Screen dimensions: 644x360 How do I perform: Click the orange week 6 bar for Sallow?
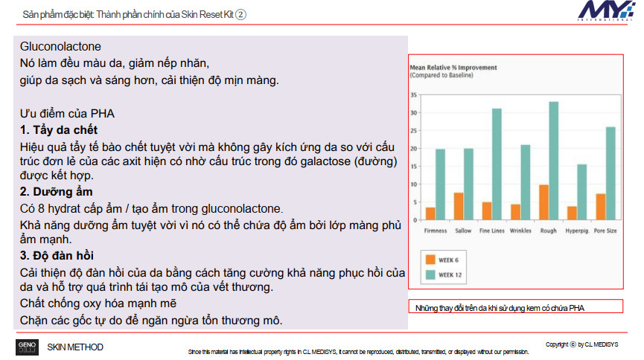pyautogui.click(x=459, y=206)
